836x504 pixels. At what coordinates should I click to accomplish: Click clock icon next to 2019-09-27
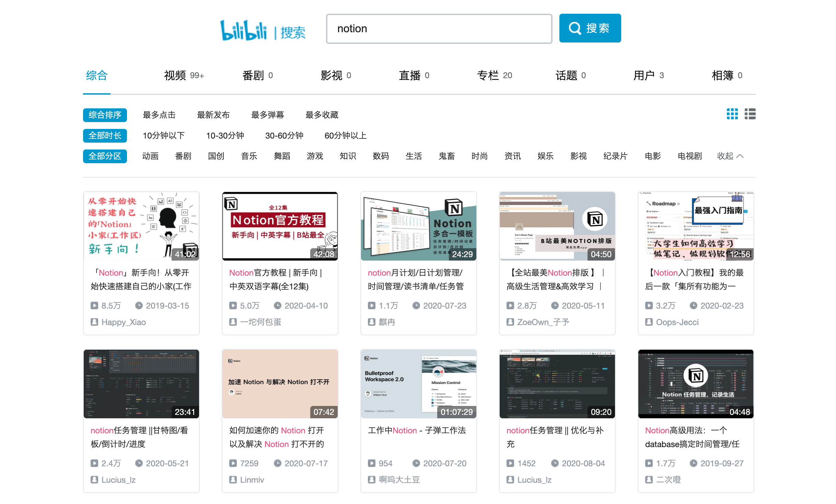pos(693,463)
